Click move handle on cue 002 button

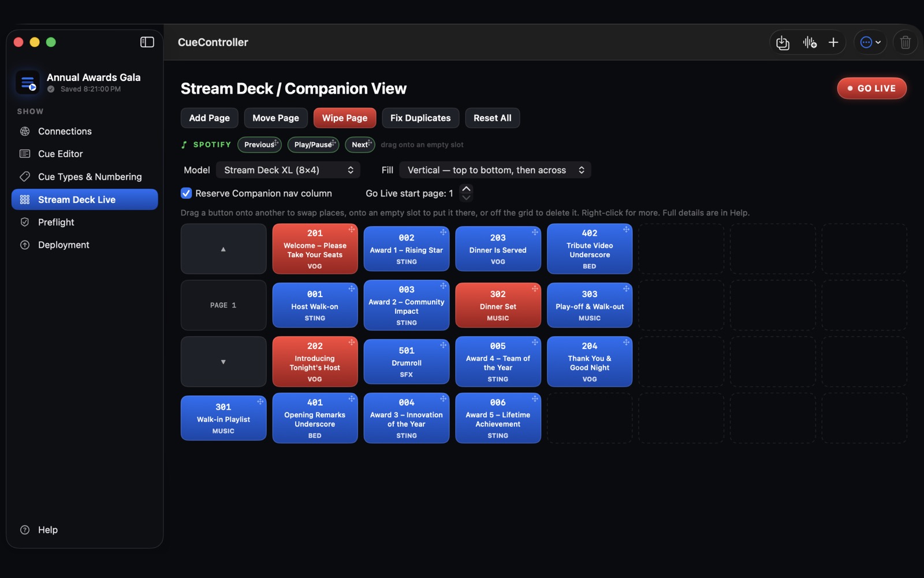[x=444, y=232]
